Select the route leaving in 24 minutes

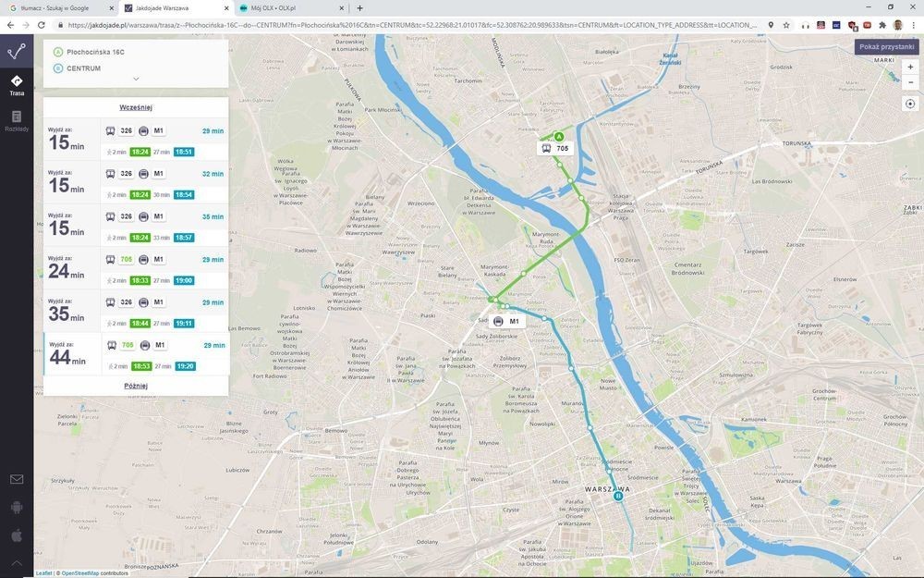pyautogui.click(x=136, y=268)
